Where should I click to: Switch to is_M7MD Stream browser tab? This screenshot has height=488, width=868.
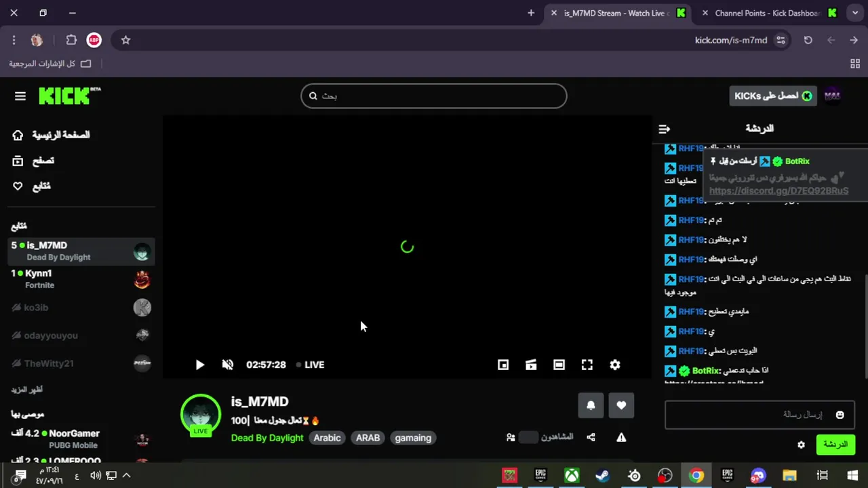618,13
